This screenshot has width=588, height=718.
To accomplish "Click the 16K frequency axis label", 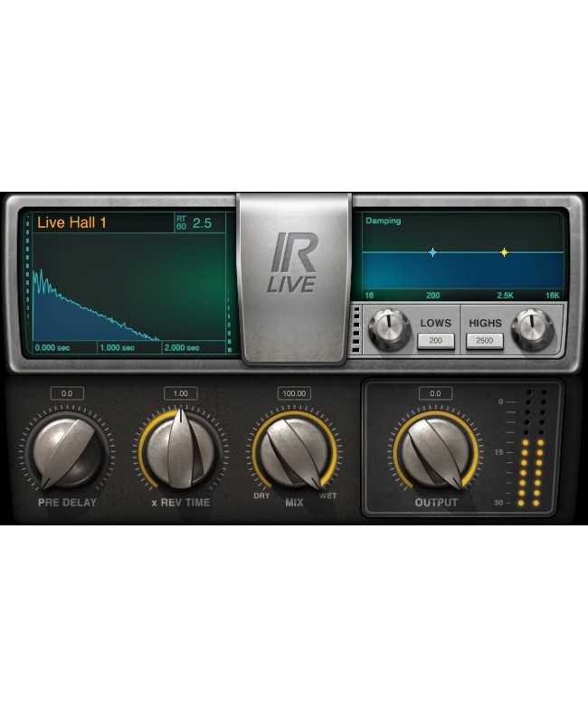I will click(553, 296).
